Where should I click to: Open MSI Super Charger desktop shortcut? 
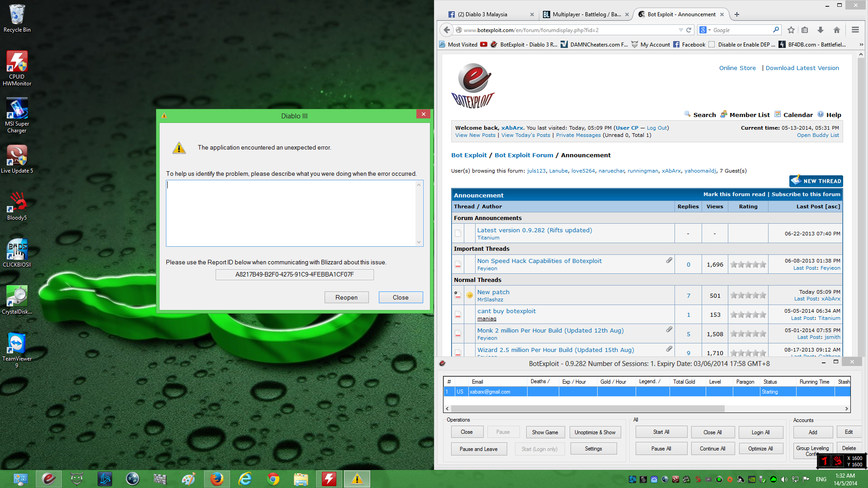pos(17,116)
